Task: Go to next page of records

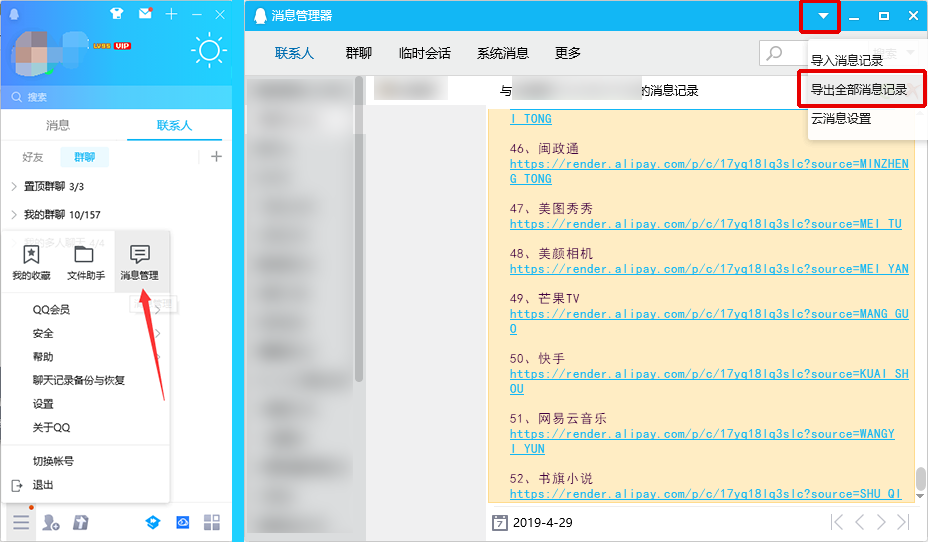Action: 881,522
